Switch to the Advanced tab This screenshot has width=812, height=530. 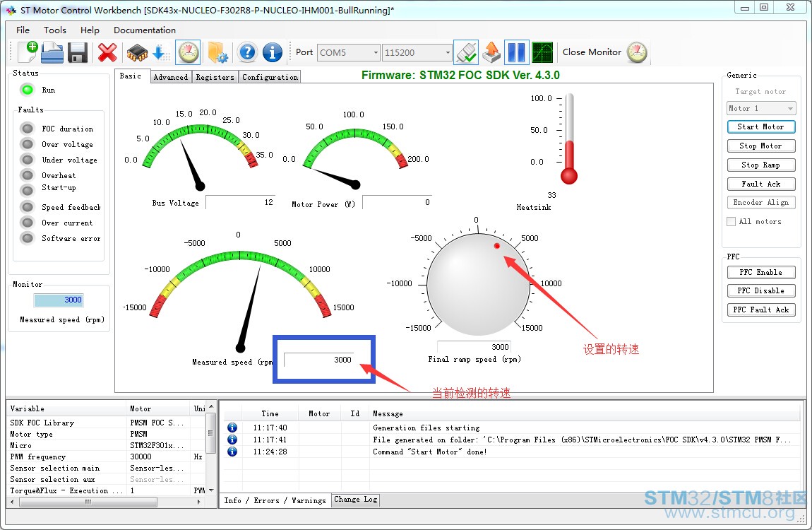pos(170,77)
